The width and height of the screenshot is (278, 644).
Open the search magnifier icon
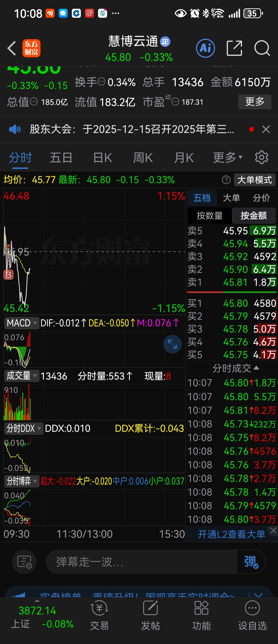tap(262, 48)
